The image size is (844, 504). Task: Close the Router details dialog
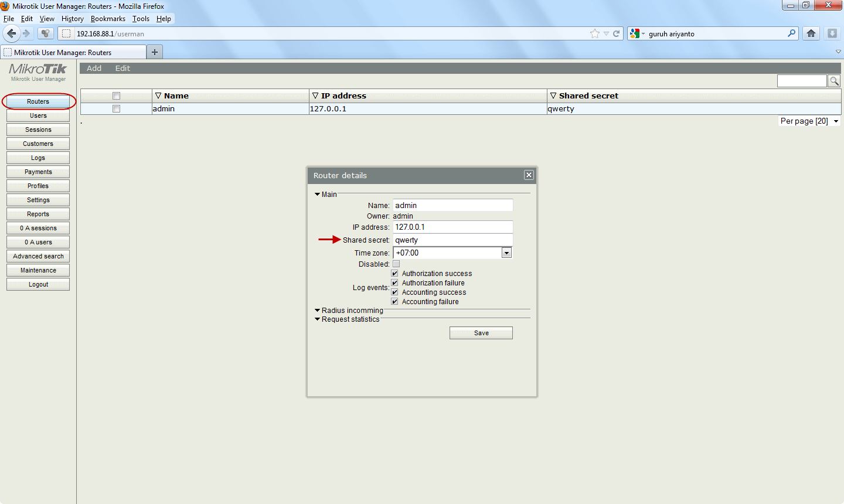(529, 175)
